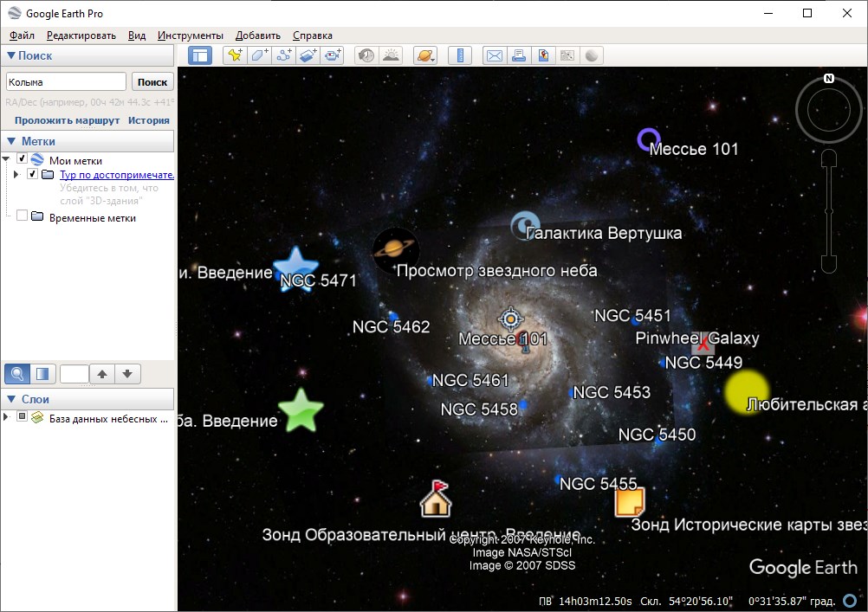Open Тур по достопримечате. link in Places
This screenshot has width=868, height=612.
coord(117,175)
